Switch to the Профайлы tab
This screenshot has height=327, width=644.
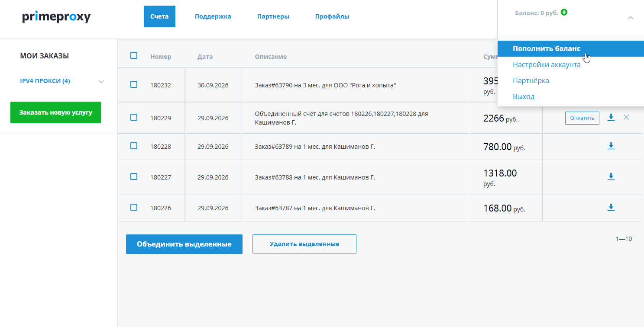pos(332,16)
